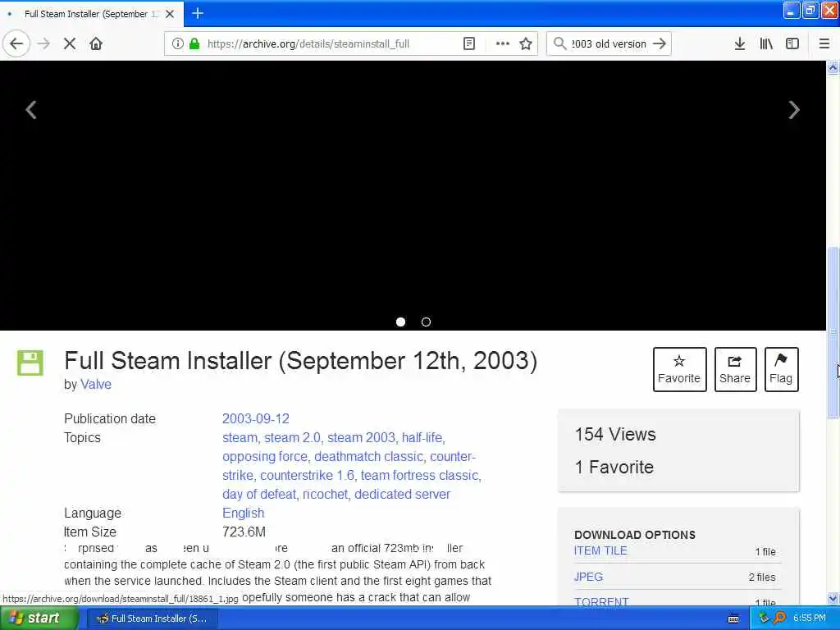Favorite this item
This screenshot has height=630, width=840.
click(x=679, y=369)
